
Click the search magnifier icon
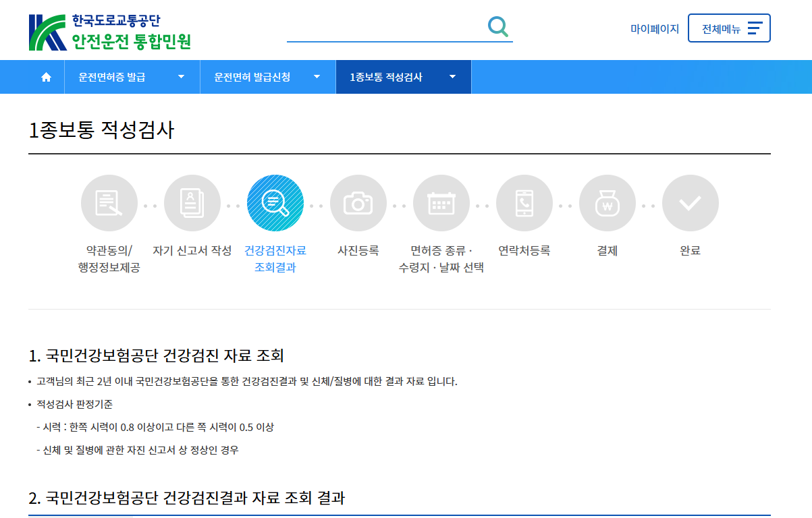(497, 26)
